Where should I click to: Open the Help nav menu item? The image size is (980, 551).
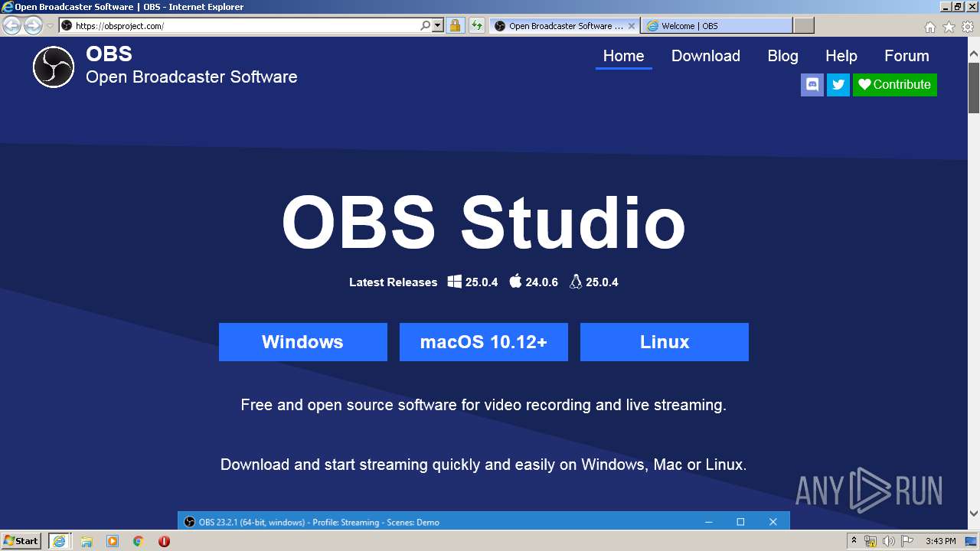click(x=841, y=56)
